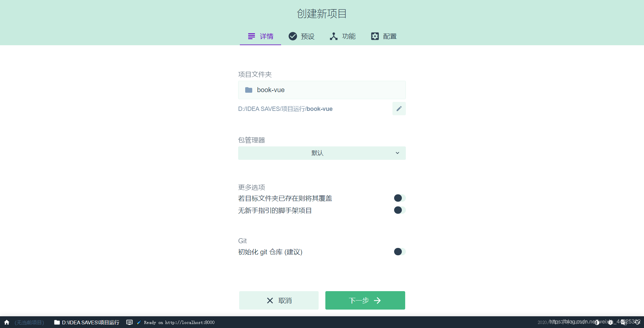Click the pencil icon to edit project path

399,109
